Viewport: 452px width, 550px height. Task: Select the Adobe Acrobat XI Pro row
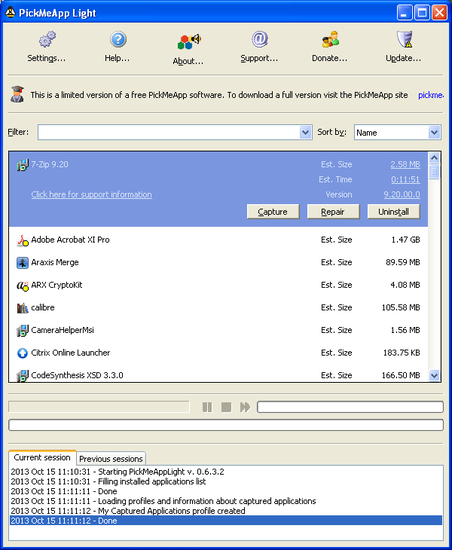click(218, 240)
